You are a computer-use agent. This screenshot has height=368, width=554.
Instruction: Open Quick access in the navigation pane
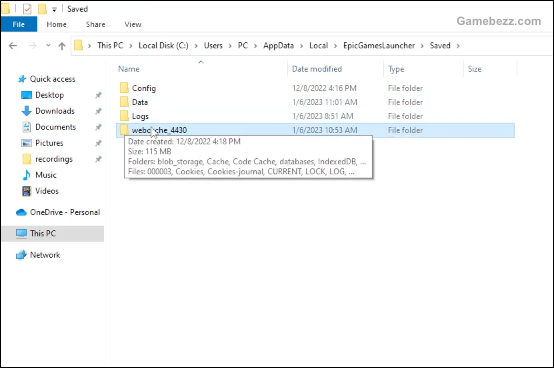pyautogui.click(x=52, y=79)
